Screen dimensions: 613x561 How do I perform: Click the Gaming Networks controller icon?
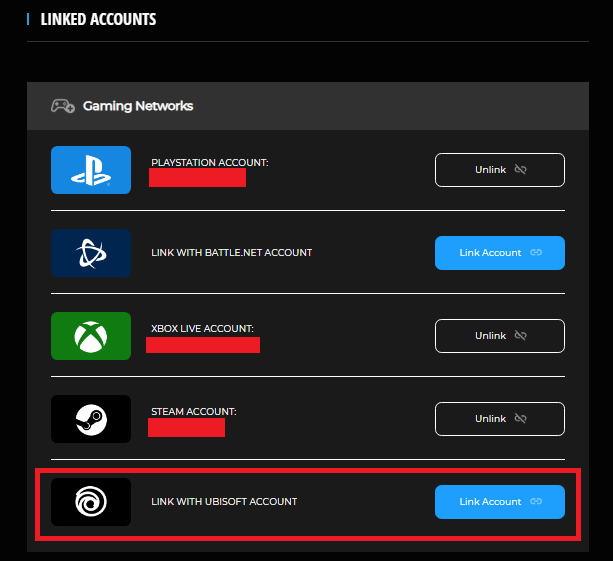click(63, 106)
